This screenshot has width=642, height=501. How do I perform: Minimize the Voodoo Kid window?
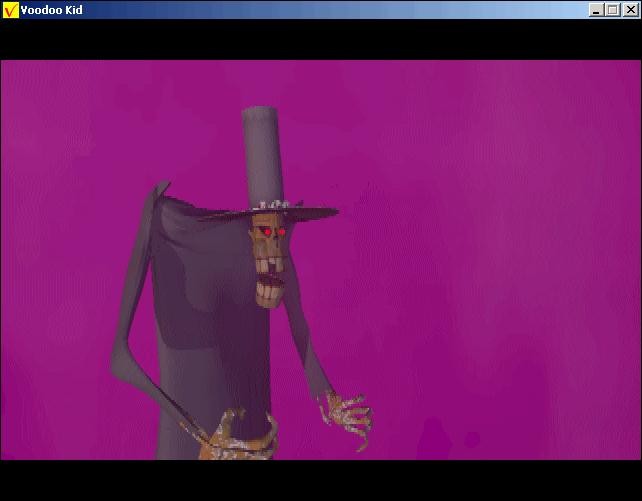(596, 10)
